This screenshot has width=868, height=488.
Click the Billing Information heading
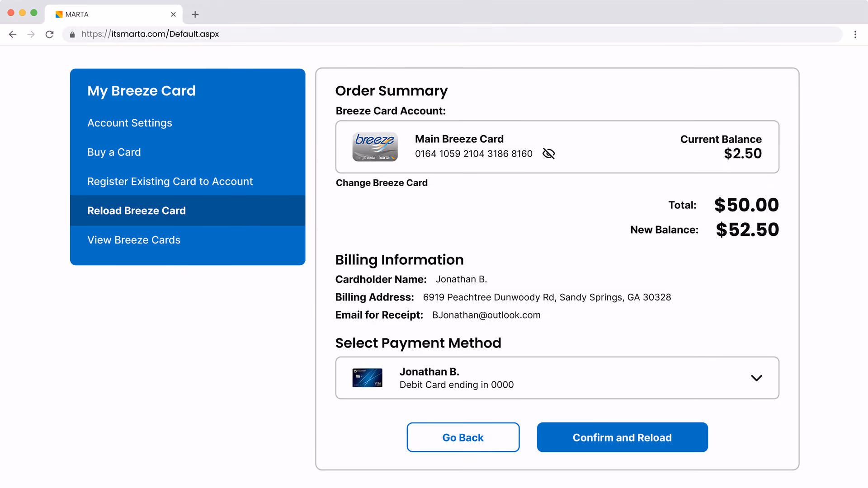(400, 260)
